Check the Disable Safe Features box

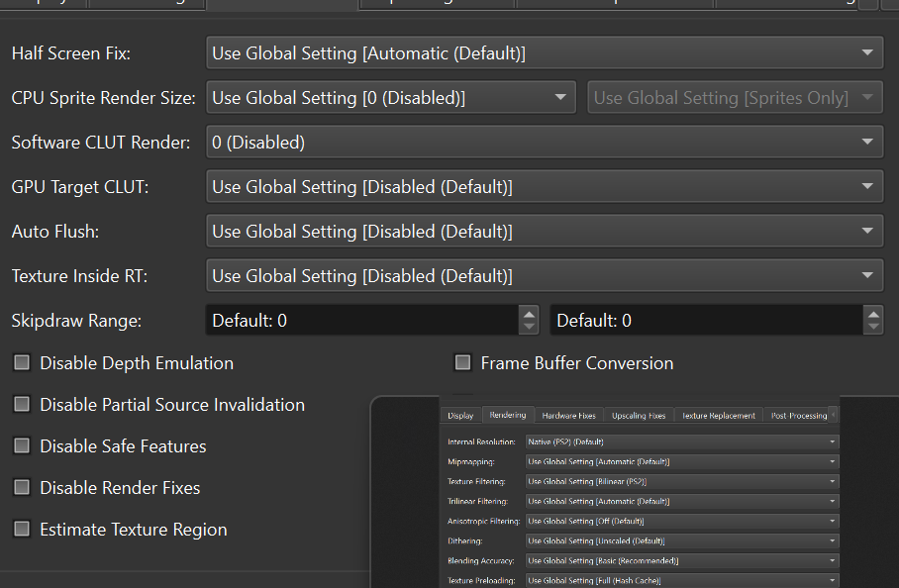tap(22, 446)
